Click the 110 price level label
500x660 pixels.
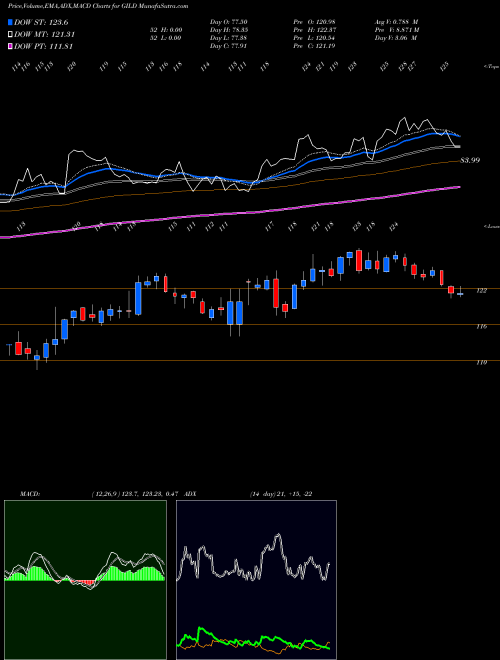coord(481,362)
